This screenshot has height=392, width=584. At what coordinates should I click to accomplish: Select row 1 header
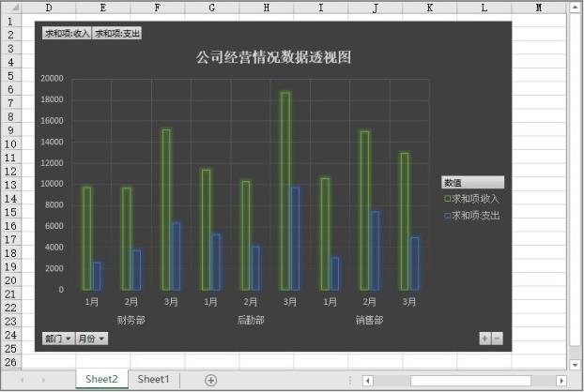11,22
